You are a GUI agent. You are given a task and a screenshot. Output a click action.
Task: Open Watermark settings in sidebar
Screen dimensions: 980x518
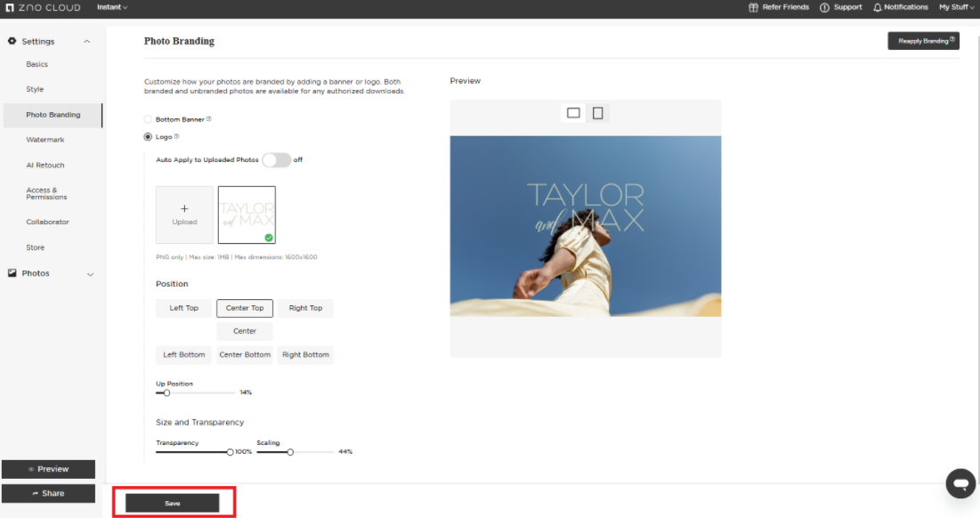pyautogui.click(x=45, y=140)
